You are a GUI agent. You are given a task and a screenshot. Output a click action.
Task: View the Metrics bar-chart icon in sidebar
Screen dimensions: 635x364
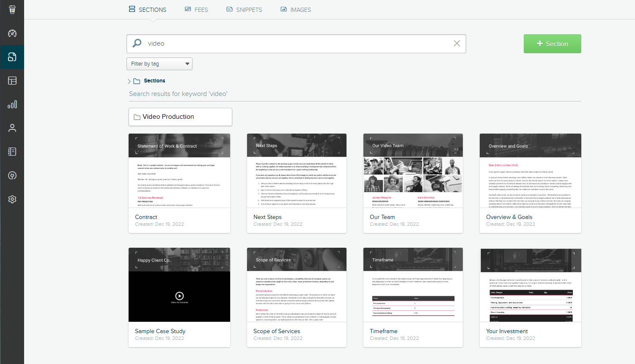pyautogui.click(x=12, y=104)
